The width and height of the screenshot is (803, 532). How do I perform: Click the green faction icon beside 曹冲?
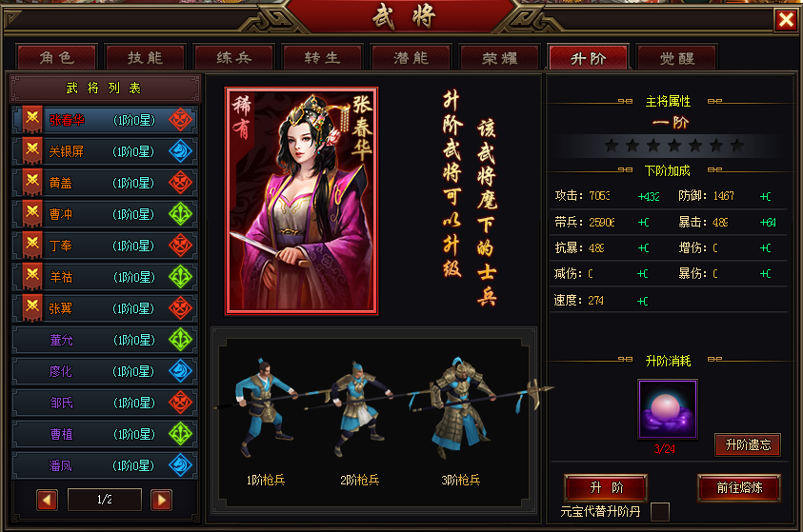click(x=180, y=214)
